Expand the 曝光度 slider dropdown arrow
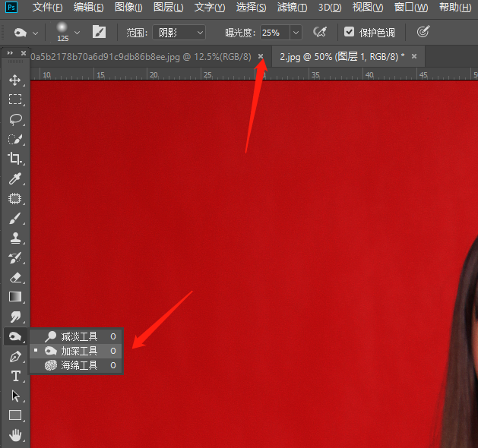The height and width of the screenshot is (448, 478). click(x=296, y=33)
